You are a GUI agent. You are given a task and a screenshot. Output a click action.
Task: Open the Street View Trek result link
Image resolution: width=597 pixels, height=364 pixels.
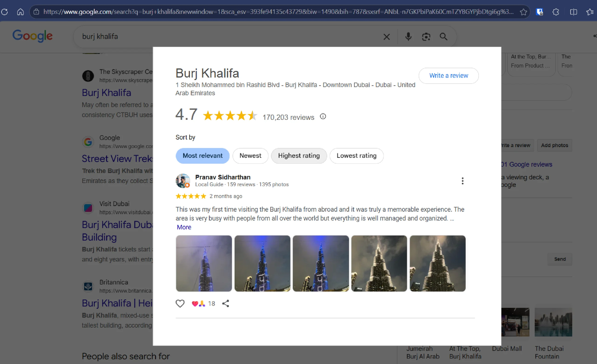click(x=117, y=159)
